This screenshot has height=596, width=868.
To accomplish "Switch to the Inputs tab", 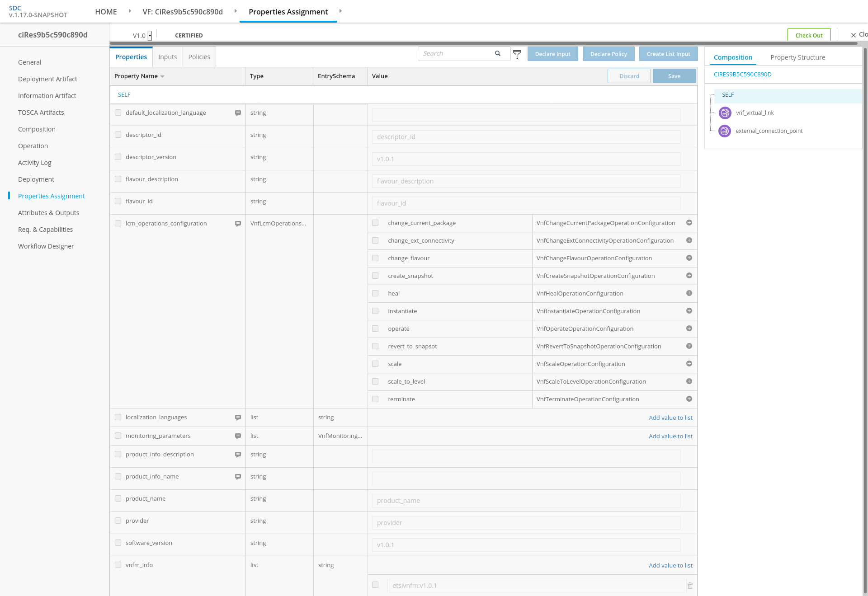I will click(168, 57).
